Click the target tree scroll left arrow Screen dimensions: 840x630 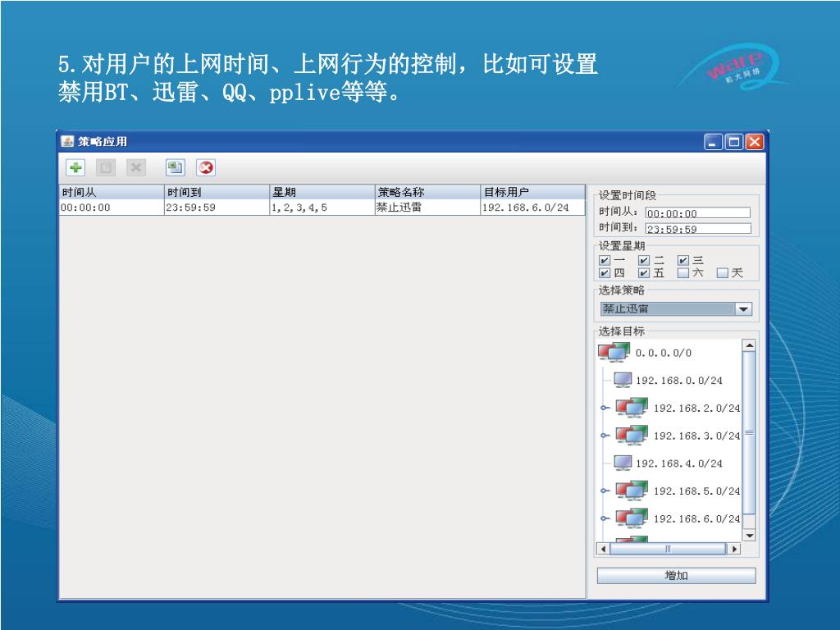603,549
